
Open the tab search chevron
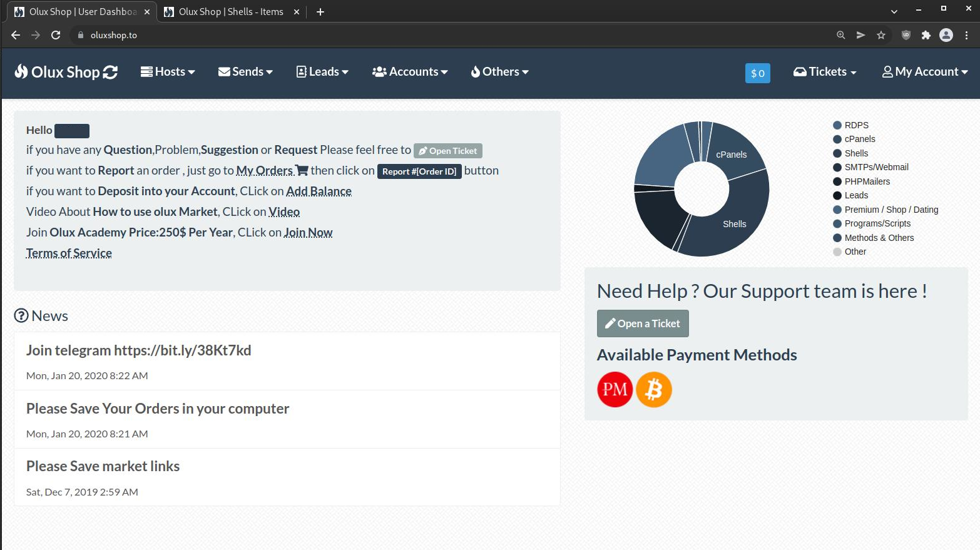tap(894, 12)
